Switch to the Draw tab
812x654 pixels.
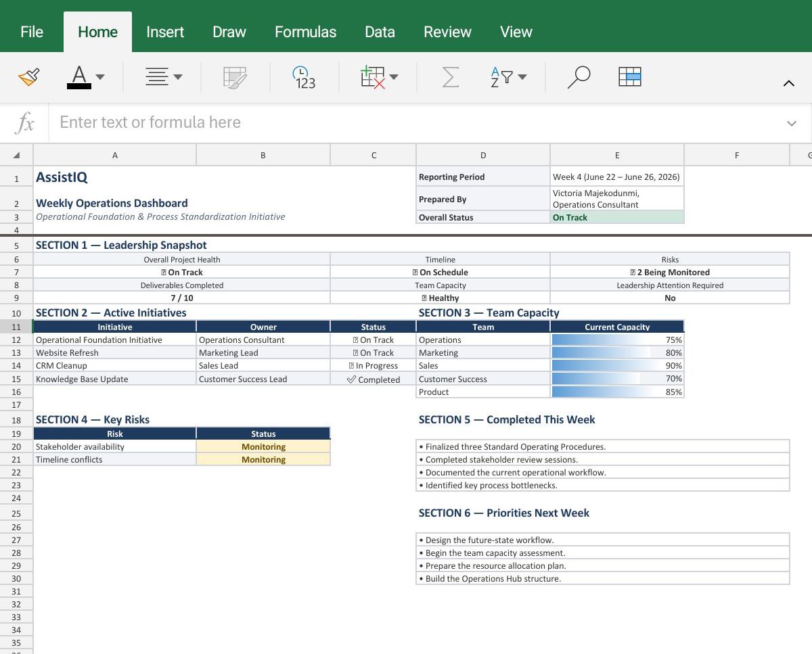[229, 32]
